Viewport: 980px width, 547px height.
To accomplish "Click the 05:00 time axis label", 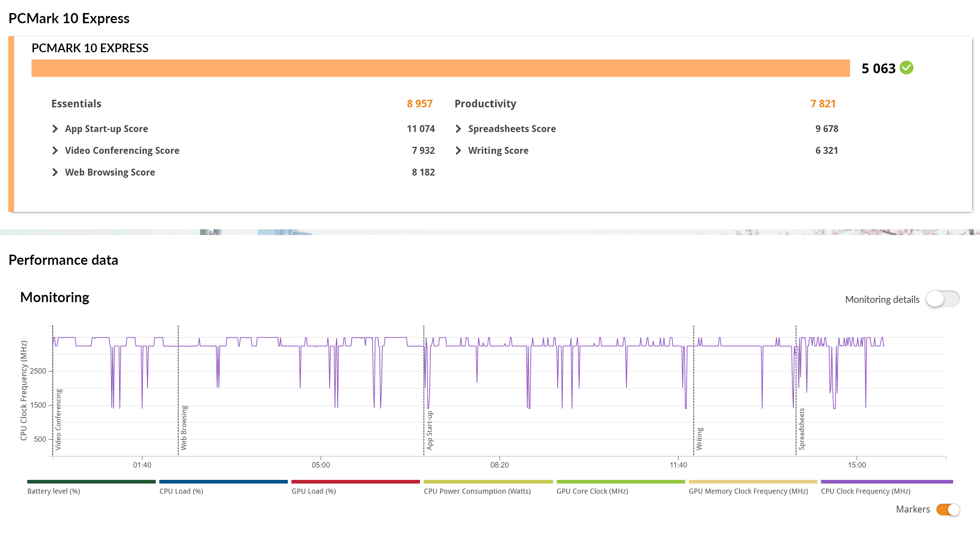I will pos(321,465).
